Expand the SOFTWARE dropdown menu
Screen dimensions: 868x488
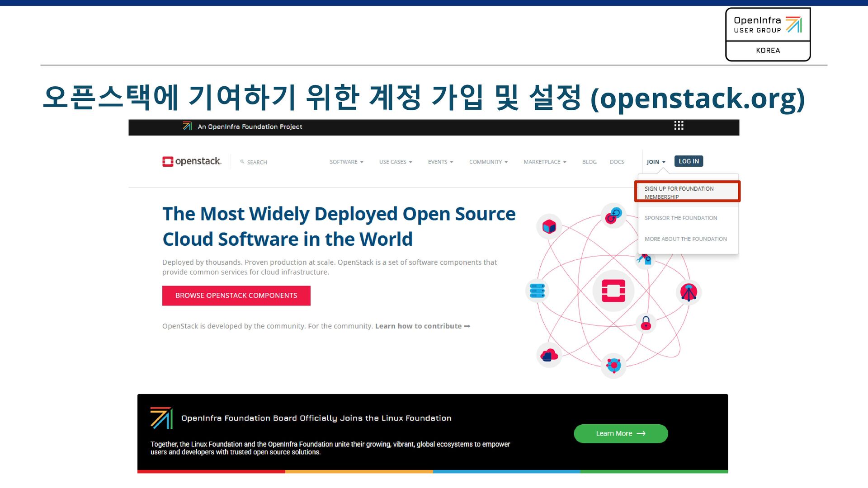point(346,162)
